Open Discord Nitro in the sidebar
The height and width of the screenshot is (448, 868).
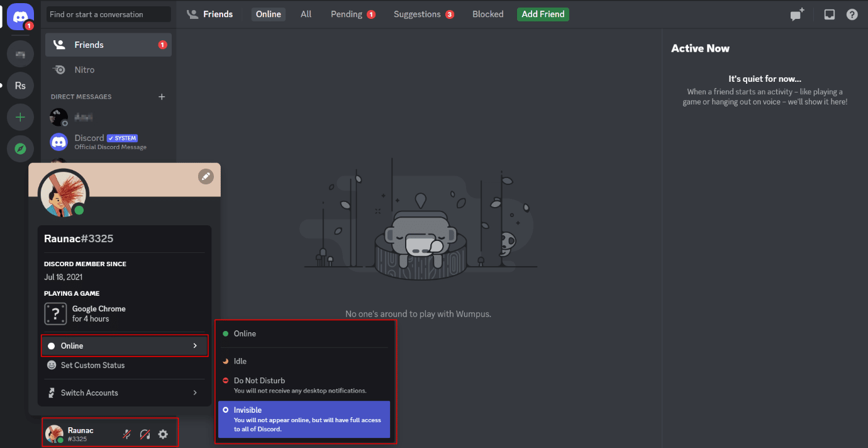pyautogui.click(x=86, y=69)
